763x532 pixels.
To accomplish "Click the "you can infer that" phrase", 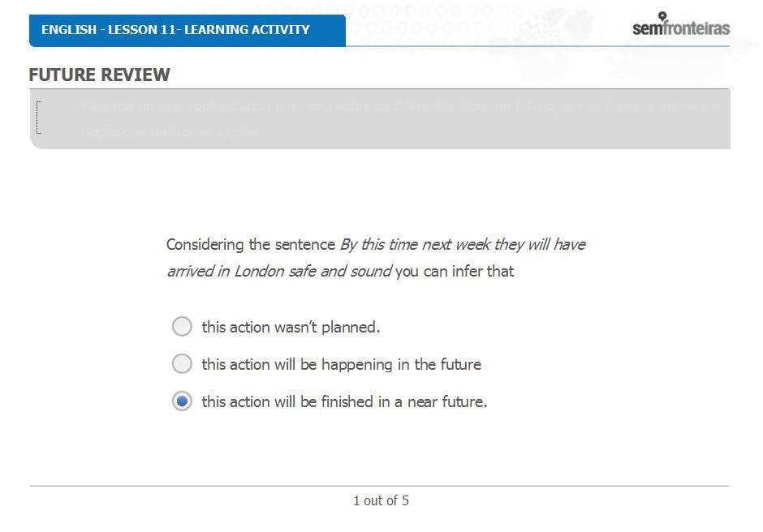I will (x=455, y=272).
